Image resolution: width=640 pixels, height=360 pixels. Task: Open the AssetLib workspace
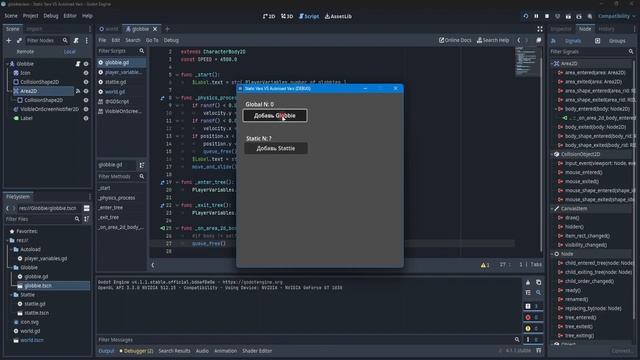(x=338, y=16)
